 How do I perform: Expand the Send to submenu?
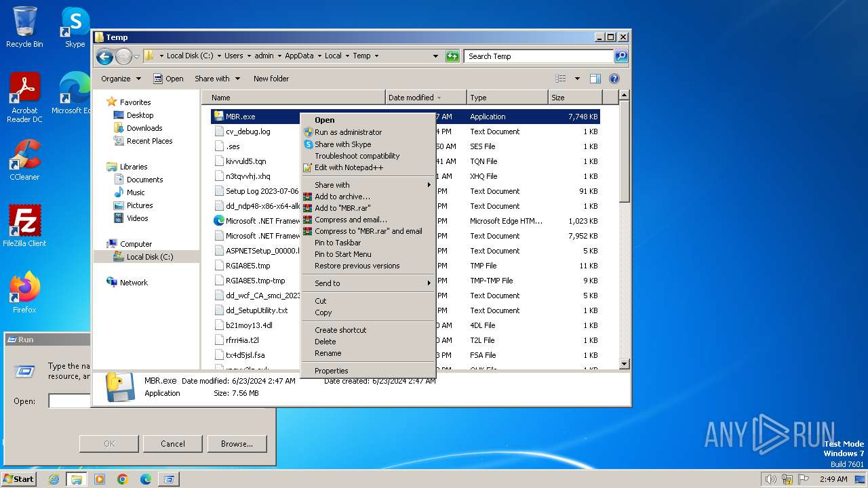tap(368, 283)
